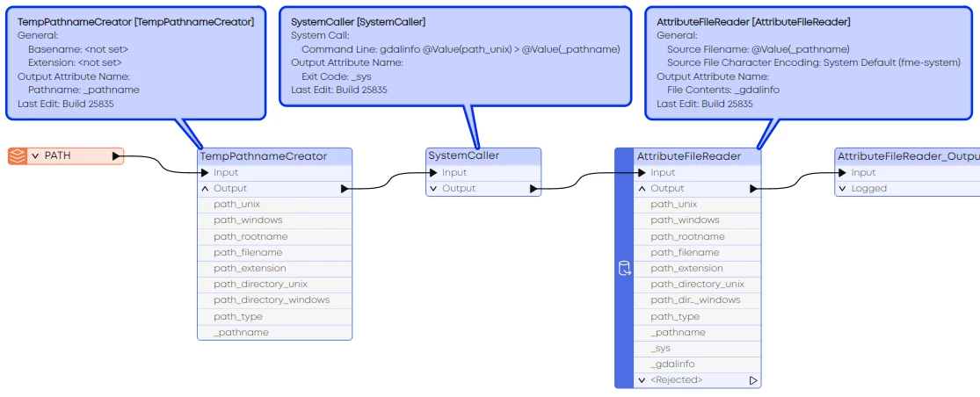Click TempPathnameCreator Output port arrow

pyautogui.click(x=345, y=189)
